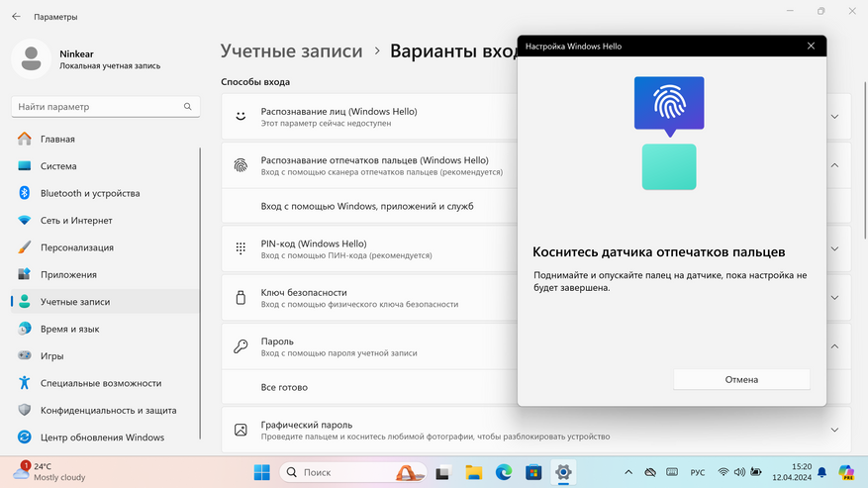Click the search magnifier in Найти параметр

pos(188,106)
